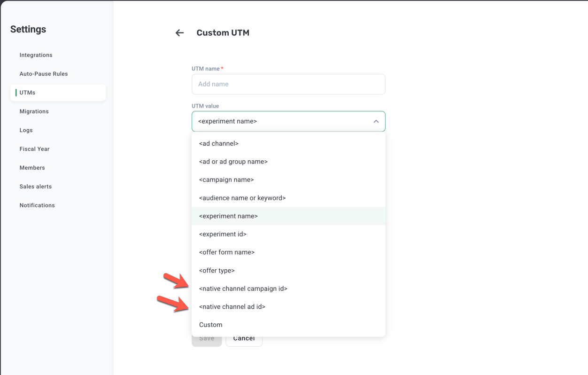Open the Members settings page

(32, 168)
